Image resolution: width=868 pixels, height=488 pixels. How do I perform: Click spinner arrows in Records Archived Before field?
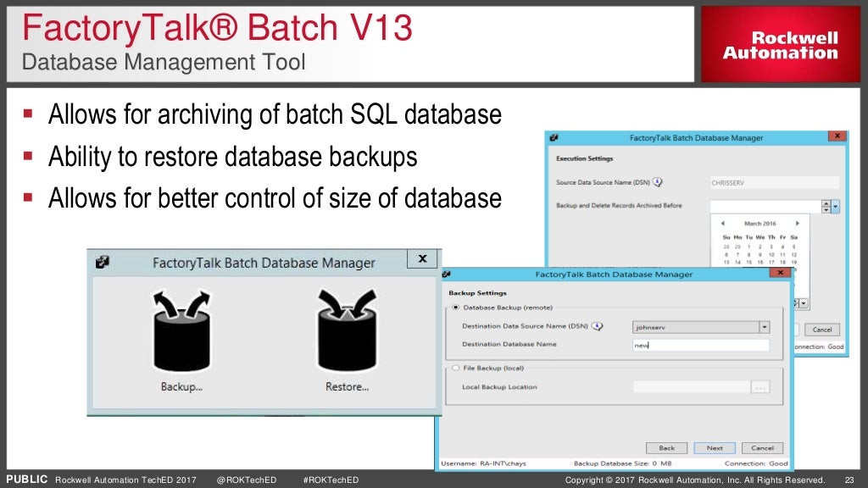826,207
